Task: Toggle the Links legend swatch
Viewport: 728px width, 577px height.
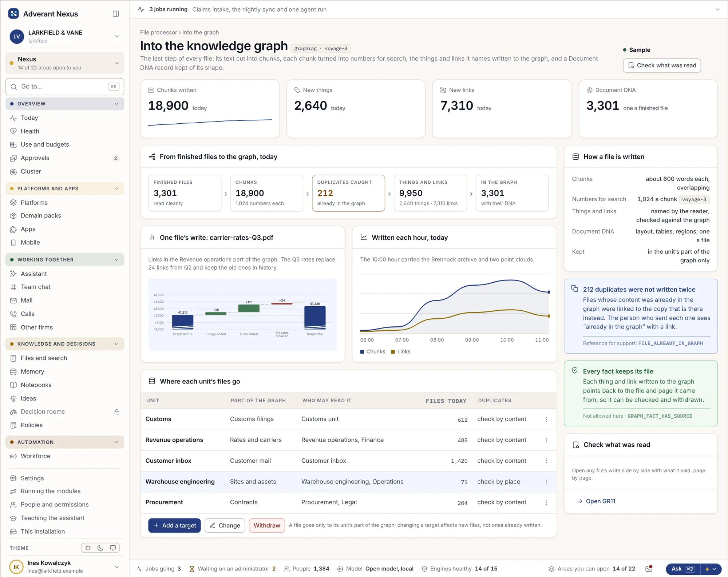Action: tap(393, 352)
